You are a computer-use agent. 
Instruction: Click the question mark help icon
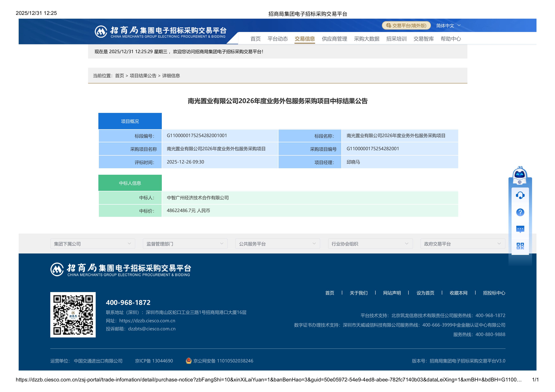[x=520, y=212]
